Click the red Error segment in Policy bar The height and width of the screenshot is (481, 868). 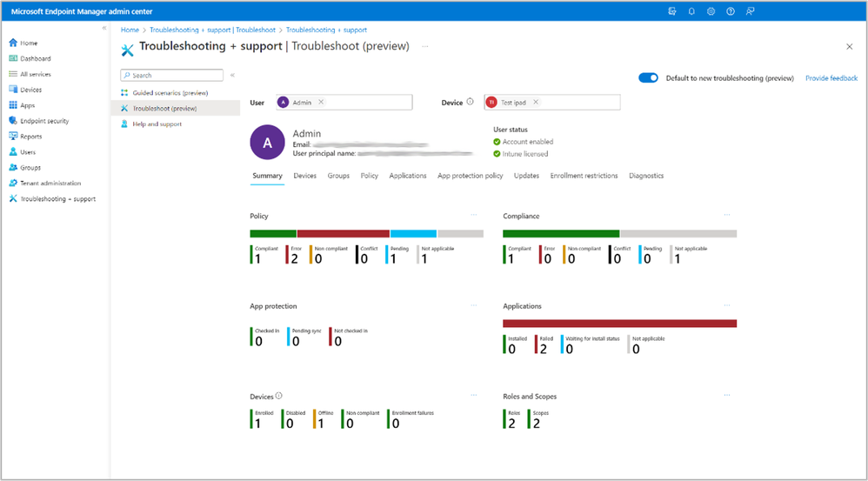[x=344, y=234]
